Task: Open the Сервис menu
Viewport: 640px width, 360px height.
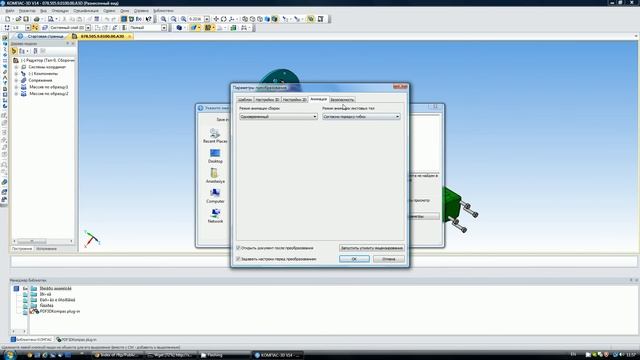Action: click(109, 11)
